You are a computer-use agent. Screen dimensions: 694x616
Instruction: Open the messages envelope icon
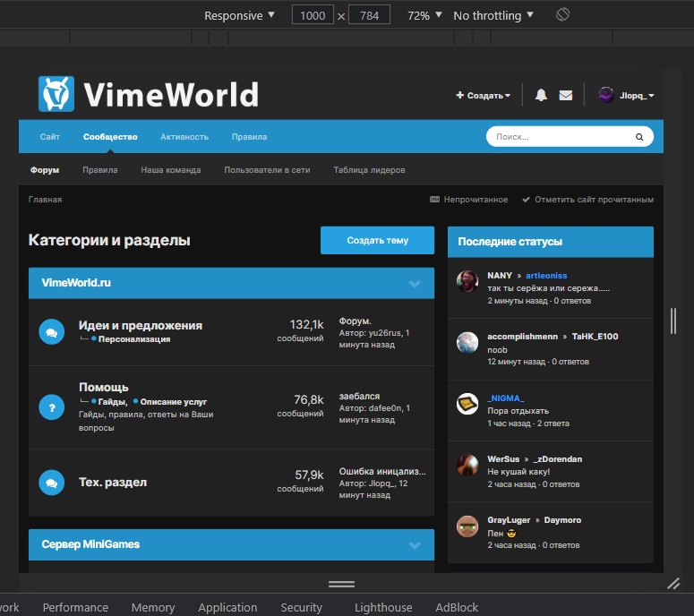(x=566, y=95)
